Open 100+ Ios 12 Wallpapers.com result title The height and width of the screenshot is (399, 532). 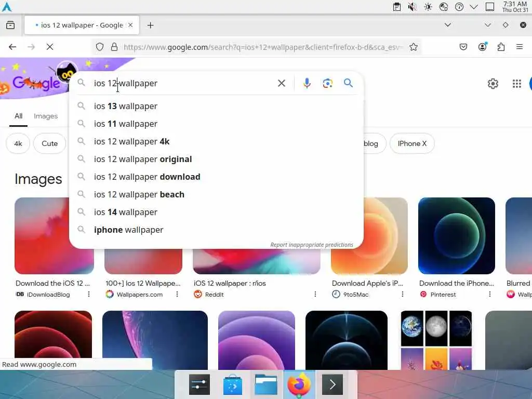click(x=143, y=283)
